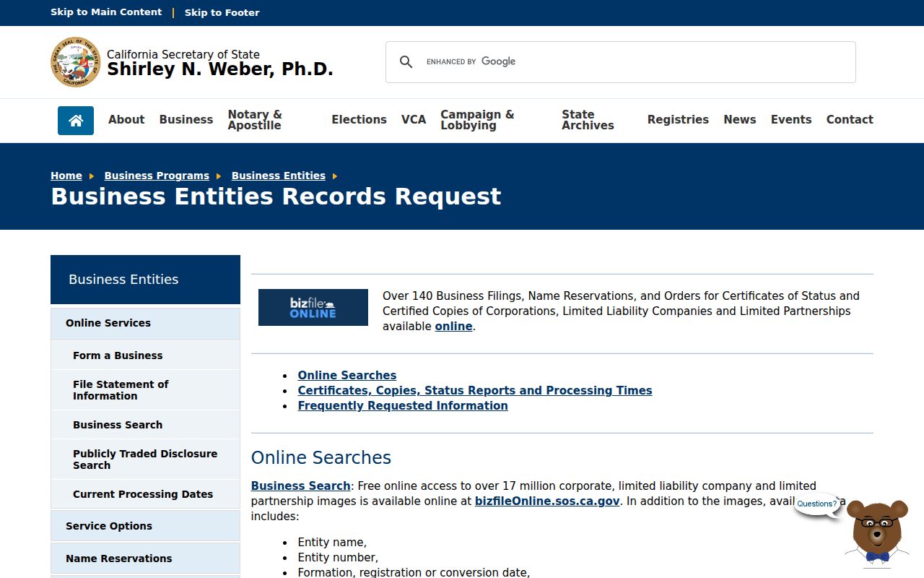
Task: Click Skip to Footer link
Action: point(222,12)
